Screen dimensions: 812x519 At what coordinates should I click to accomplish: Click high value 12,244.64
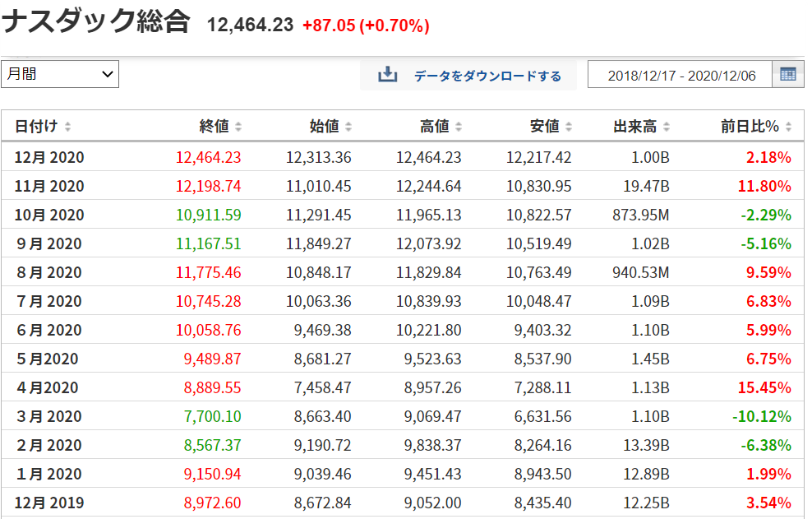click(429, 186)
